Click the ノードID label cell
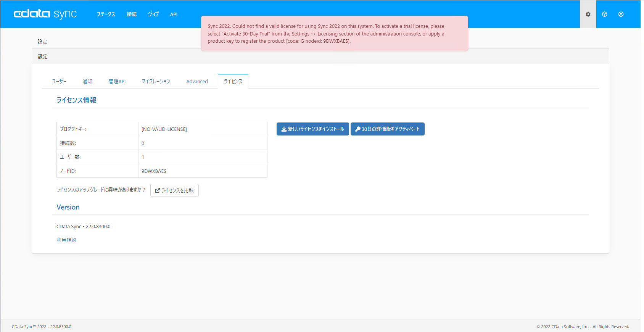644x332 pixels. (97, 171)
